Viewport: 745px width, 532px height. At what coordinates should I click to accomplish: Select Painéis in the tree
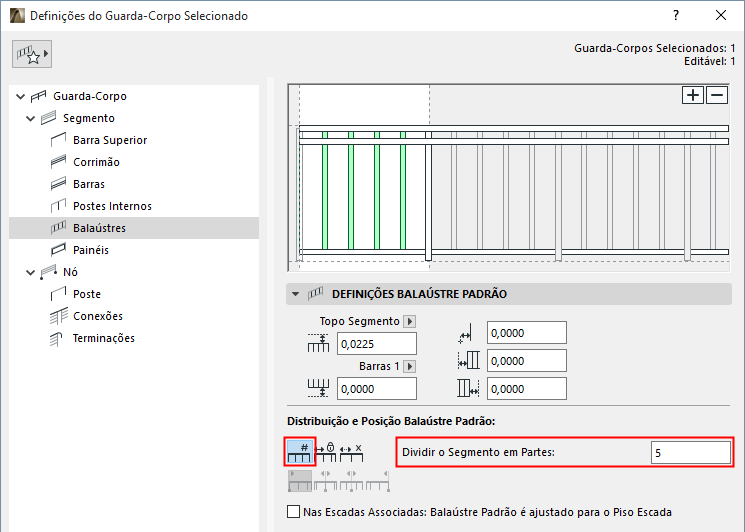91,250
